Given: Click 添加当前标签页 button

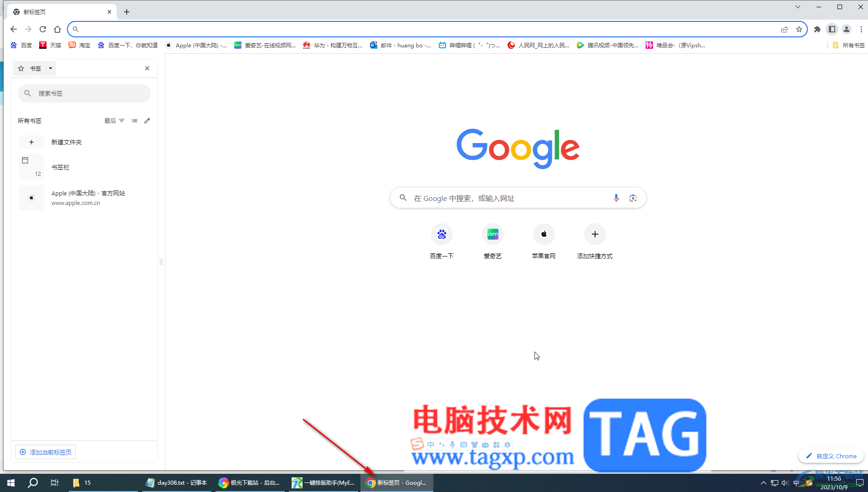Looking at the screenshot, I should (x=46, y=452).
